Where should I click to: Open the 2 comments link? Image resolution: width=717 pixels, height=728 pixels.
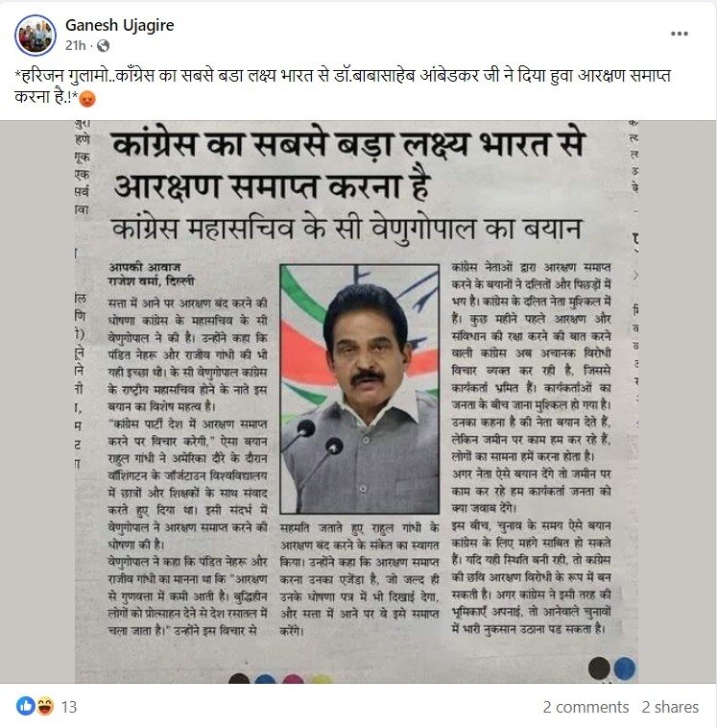coord(586,707)
